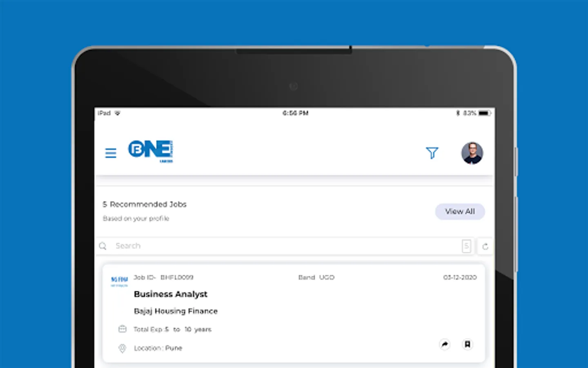Viewport: 588px width, 368px height.
Task: Select the Job ID text
Action: [x=163, y=277]
